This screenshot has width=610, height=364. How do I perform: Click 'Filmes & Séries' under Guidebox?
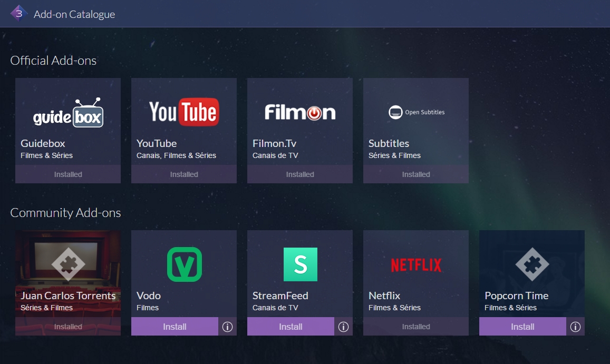coord(47,155)
